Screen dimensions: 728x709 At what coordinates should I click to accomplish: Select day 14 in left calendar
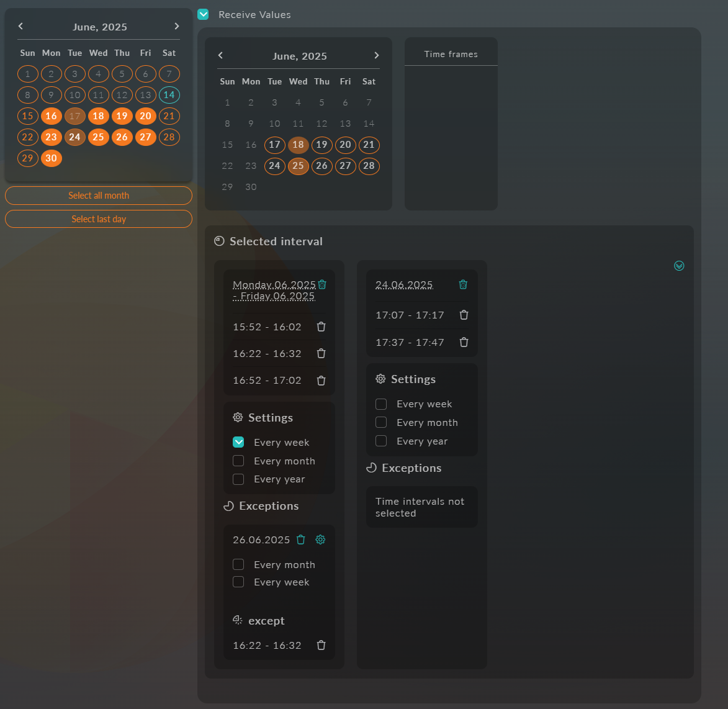(169, 95)
